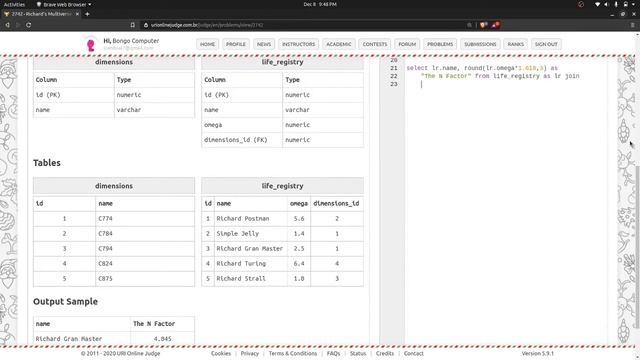Click the Tables heading

[47, 163]
